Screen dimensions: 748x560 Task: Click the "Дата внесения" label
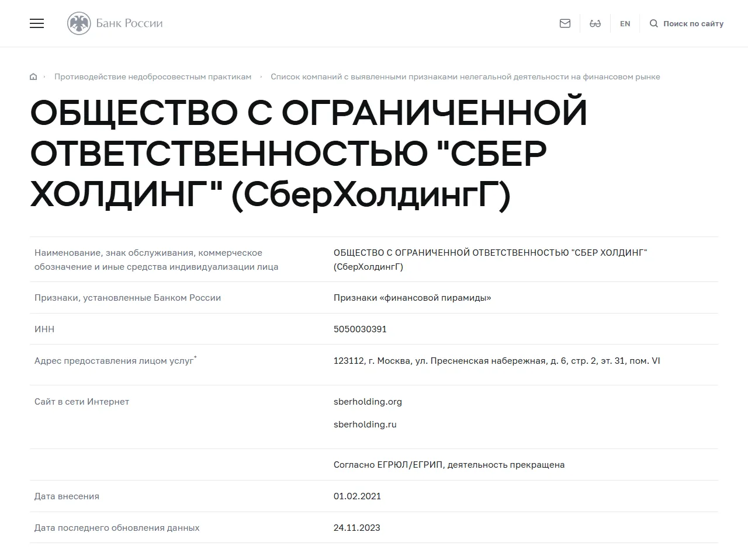point(67,496)
